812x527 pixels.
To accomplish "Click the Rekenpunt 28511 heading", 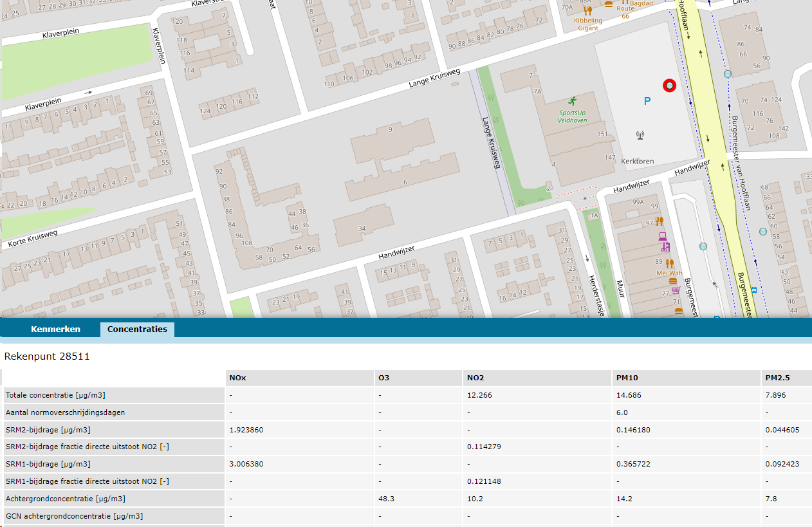I will [x=47, y=356].
